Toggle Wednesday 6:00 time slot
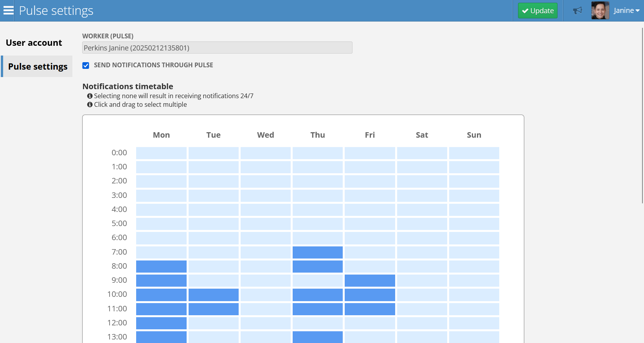Screen dimensions: 644x343 pos(266,238)
